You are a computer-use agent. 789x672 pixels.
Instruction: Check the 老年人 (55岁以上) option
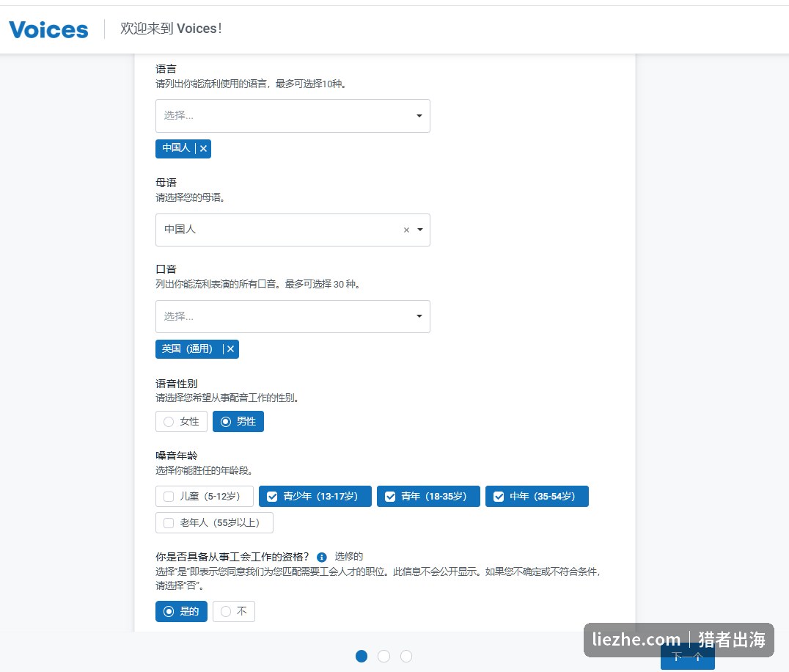(x=214, y=522)
